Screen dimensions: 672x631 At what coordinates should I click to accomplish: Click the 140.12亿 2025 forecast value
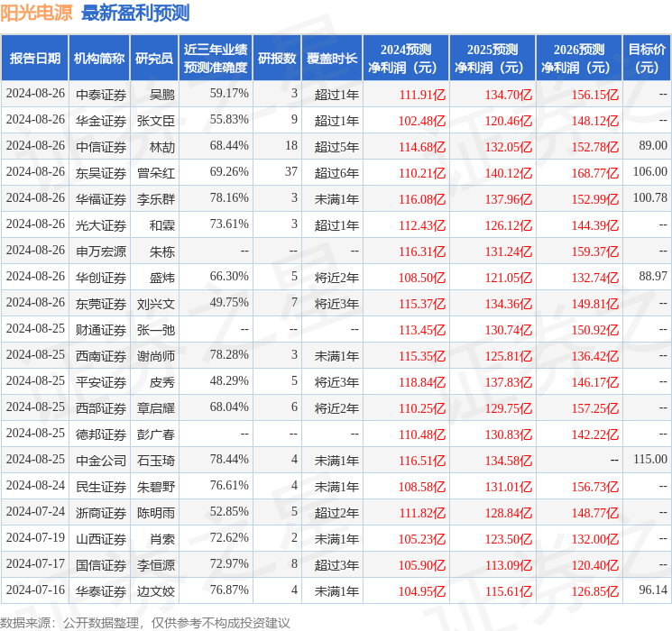coord(509,173)
